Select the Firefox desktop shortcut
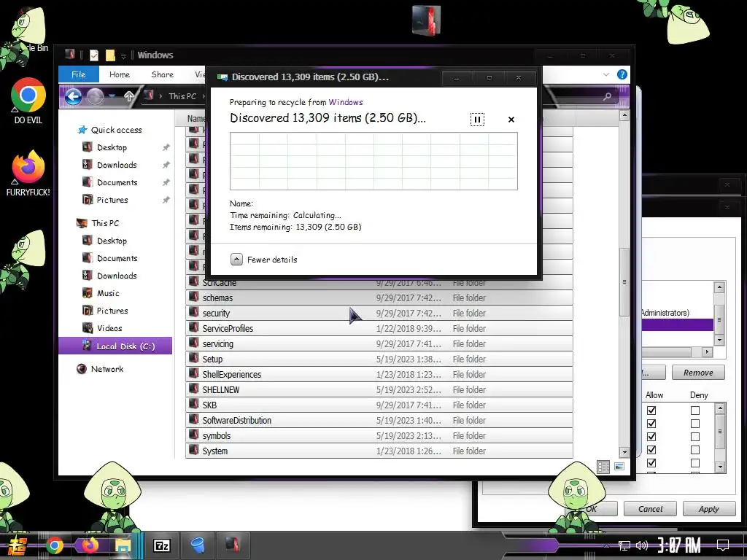Viewport: 747px width, 560px height. click(28, 174)
